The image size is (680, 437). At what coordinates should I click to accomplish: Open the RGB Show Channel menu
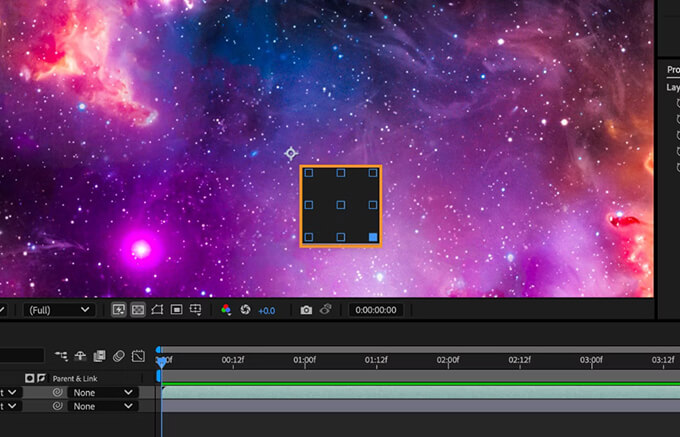226,310
